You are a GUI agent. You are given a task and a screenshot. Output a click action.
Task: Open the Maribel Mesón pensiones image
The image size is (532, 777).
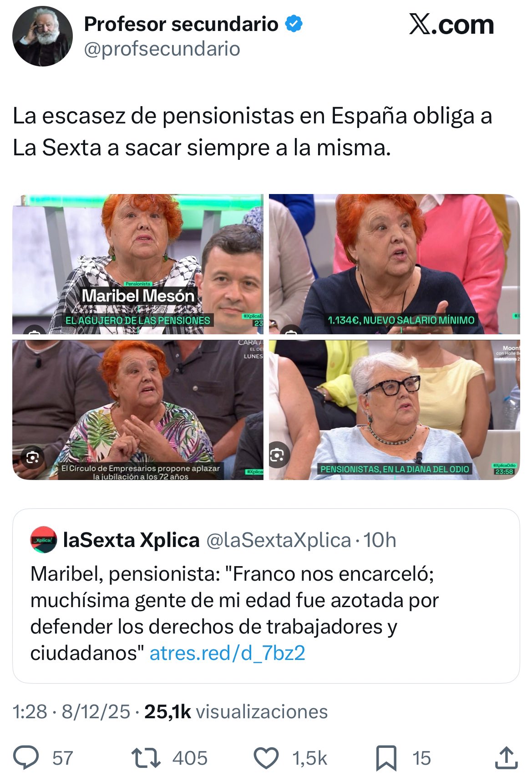(x=138, y=264)
